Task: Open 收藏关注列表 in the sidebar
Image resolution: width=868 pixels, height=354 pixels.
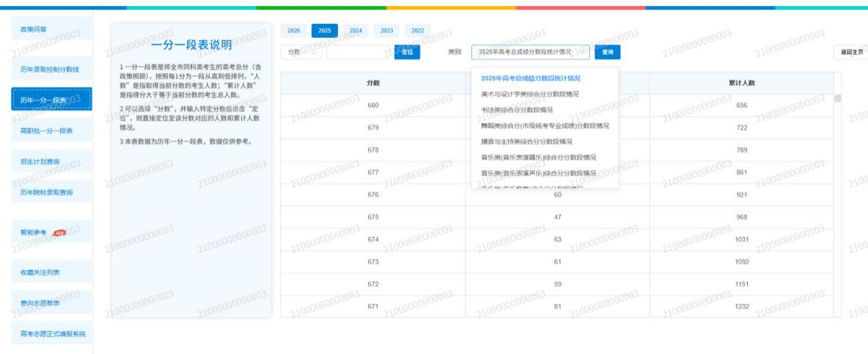Action: click(x=52, y=272)
